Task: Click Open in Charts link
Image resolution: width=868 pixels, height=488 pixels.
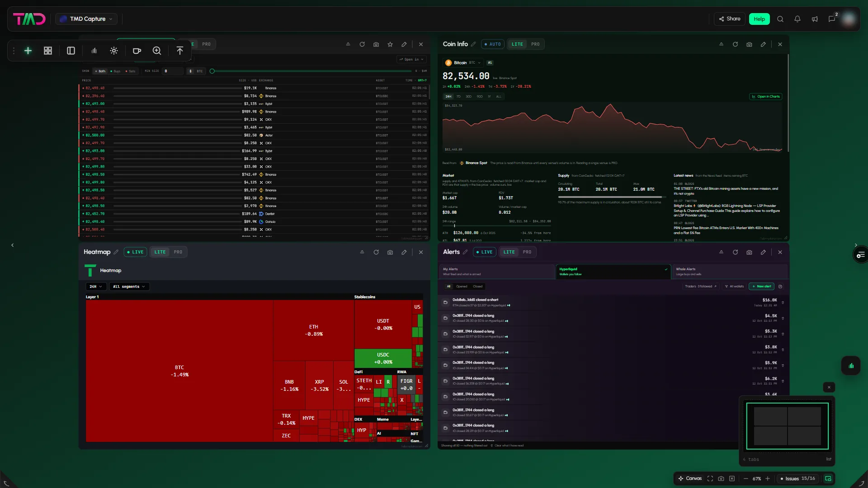Action: [x=766, y=97]
